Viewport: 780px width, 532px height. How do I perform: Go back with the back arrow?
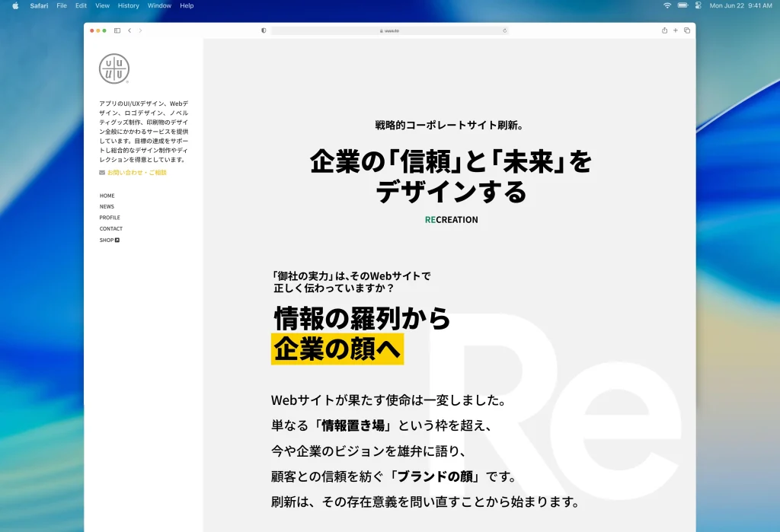point(129,30)
